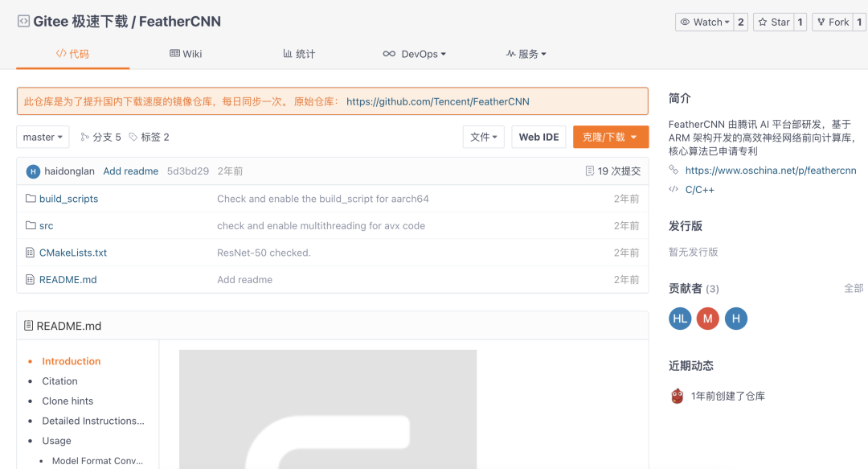Open the 标签 2 tags list
The height and width of the screenshot is (469, 868).
(149, 137)
